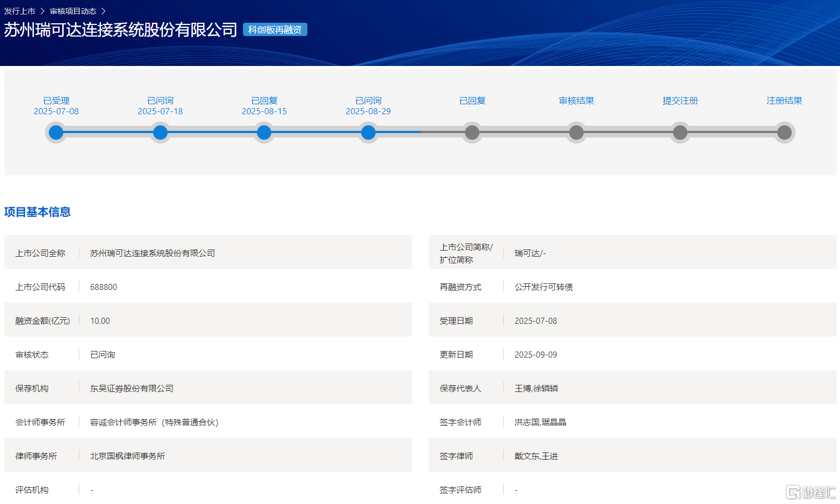Click the 提交注册 stage label
Screen dimensions: 840x504
680,100
